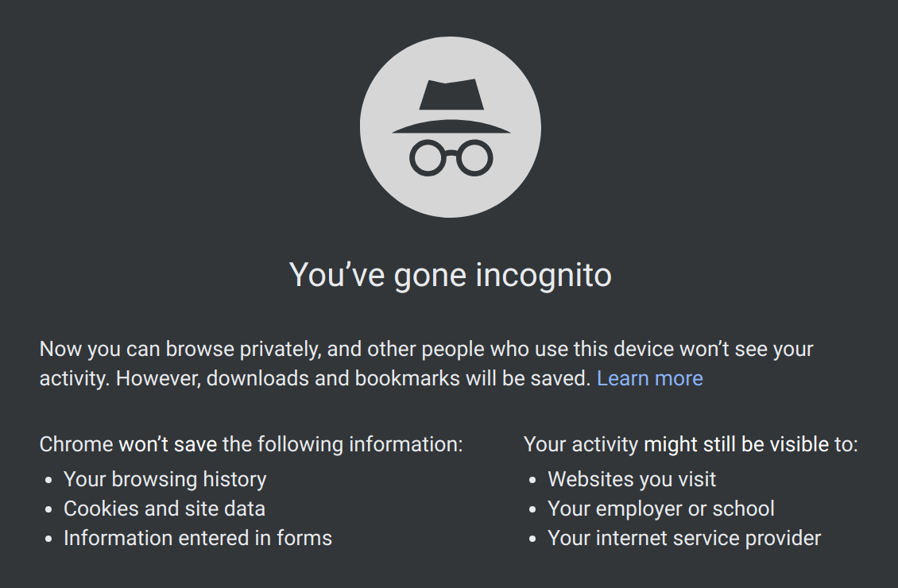Click "Websites you visit" list item
The height and width of the screenshot is (588, 898).
click(x=632, y=479)
